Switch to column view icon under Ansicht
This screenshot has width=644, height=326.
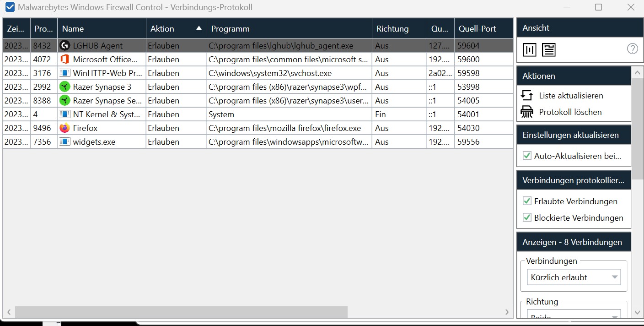529,49
